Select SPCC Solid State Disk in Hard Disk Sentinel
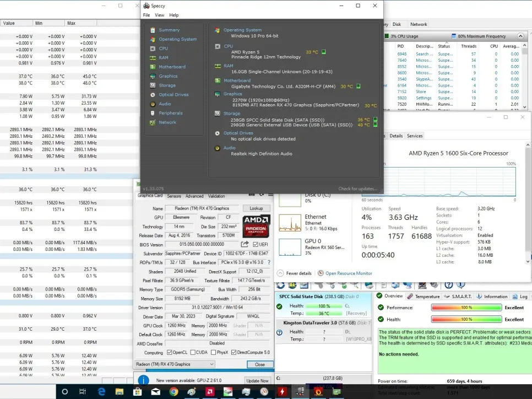The width and height of the screenshot is (532, 399). coord(323,305)
